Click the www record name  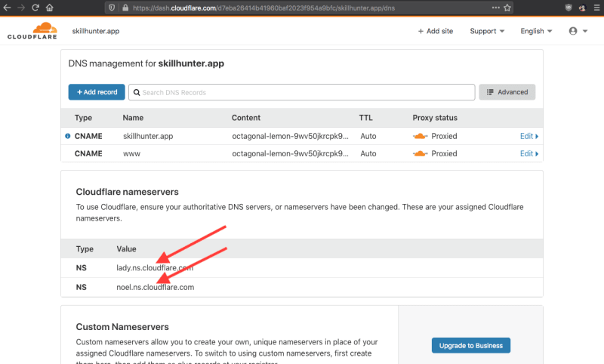pos(131,154)
